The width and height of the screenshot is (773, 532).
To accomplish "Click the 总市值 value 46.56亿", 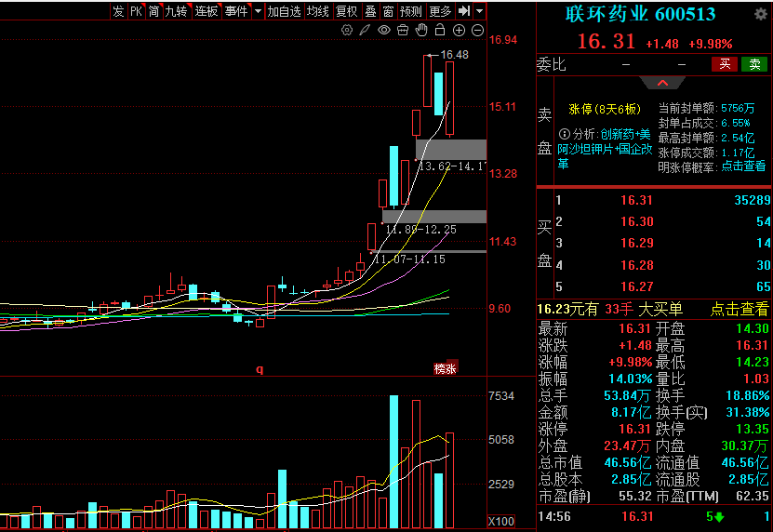I will tap(628, 462).
